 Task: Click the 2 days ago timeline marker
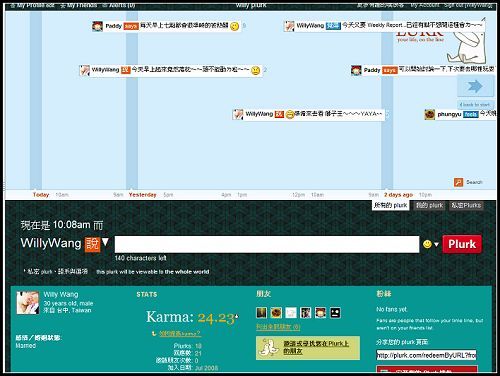[398, 195]
